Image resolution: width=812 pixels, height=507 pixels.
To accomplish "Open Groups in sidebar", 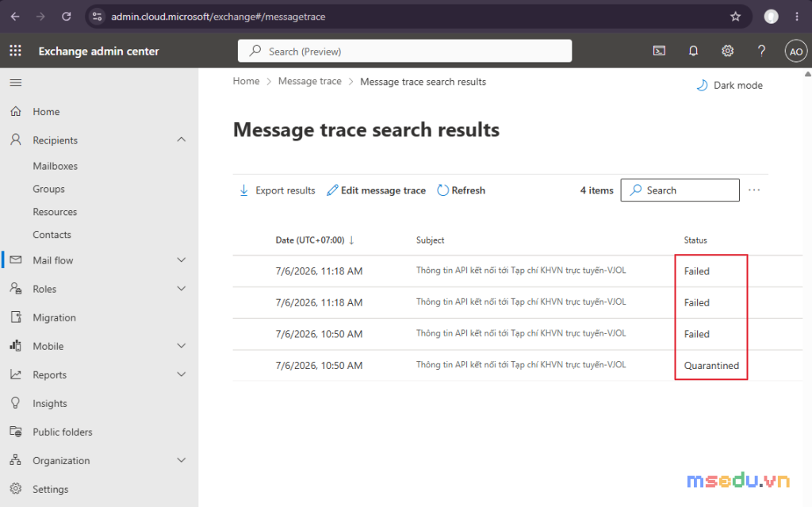I will point(48,189).
